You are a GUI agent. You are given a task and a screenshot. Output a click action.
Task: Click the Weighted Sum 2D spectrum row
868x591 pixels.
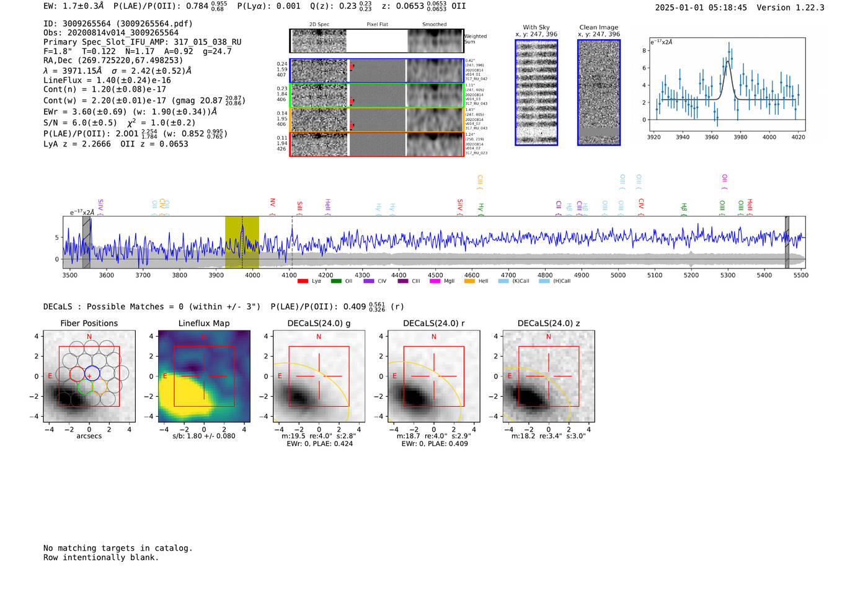pos(377,41)
